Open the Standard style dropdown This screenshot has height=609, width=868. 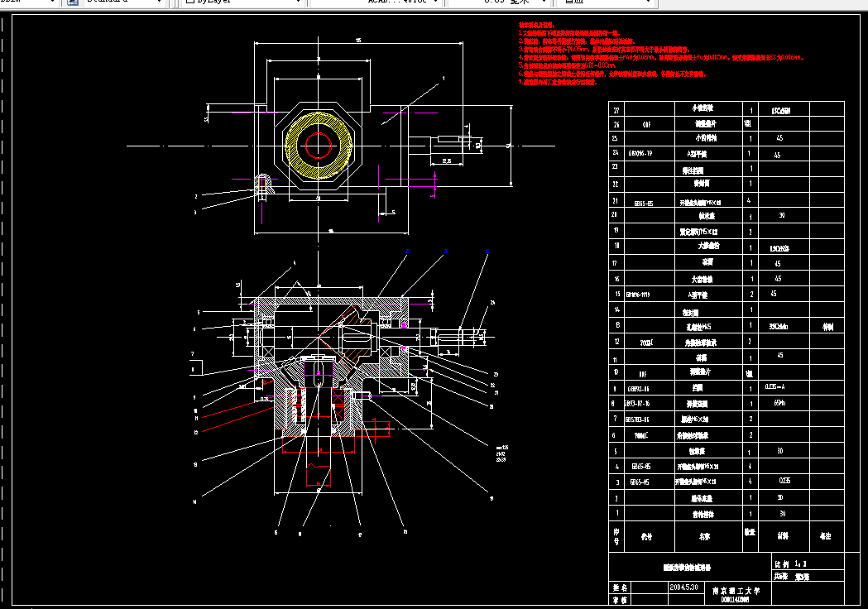[x=124, y=2]
